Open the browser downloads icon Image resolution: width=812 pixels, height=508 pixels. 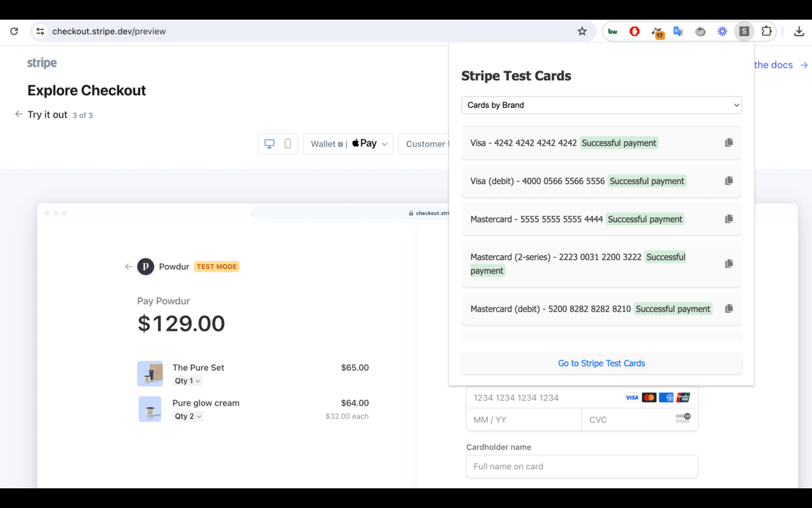799,30
